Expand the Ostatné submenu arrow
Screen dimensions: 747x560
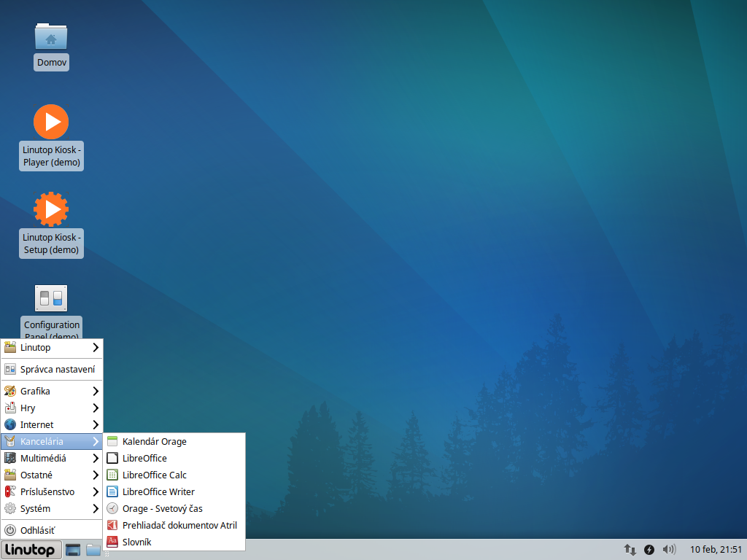coord(96,475)
